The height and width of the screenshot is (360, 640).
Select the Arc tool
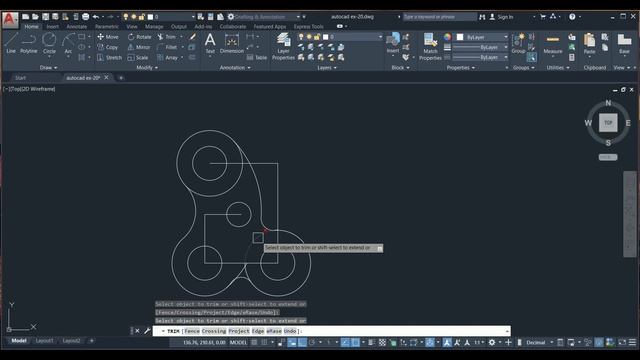(68, 43)
